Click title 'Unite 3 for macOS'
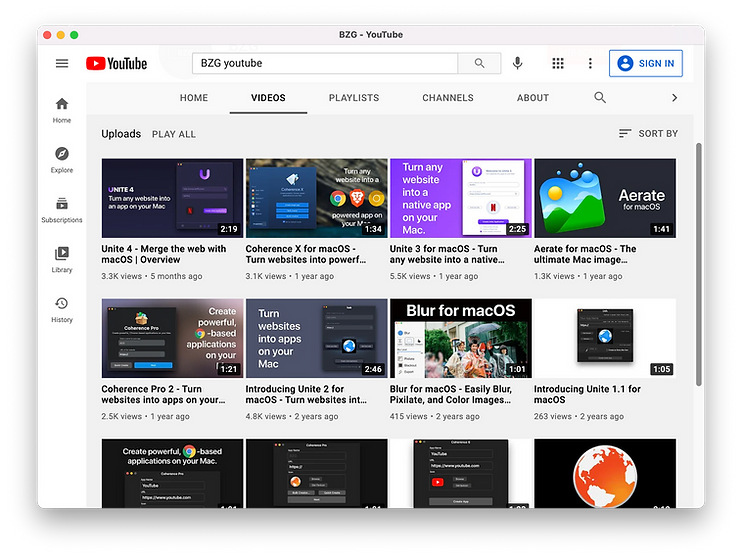 (447, 254)
